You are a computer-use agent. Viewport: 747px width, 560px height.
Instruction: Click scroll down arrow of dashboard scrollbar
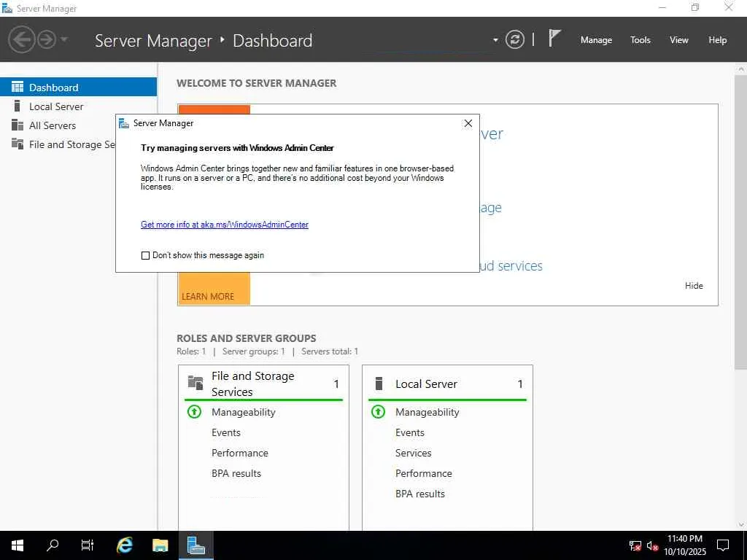[741, 524]
